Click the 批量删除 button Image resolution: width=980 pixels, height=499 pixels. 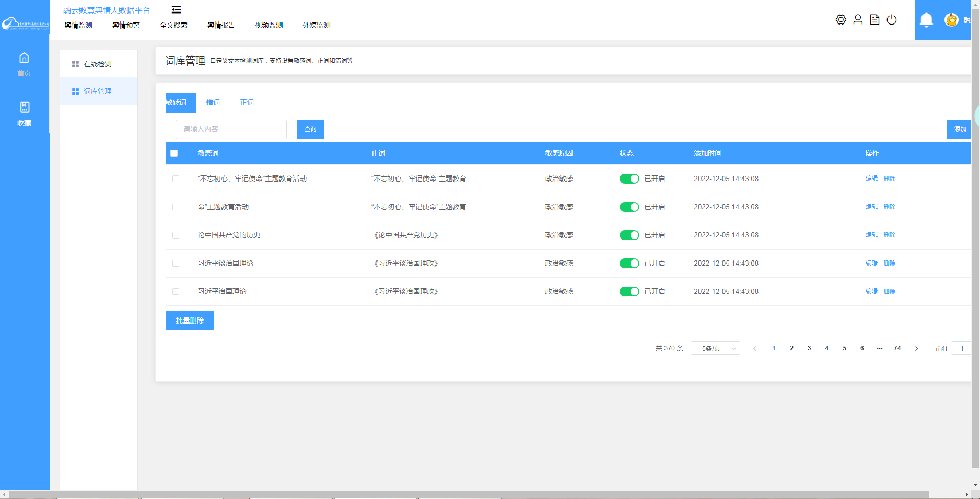coord(190,320)
